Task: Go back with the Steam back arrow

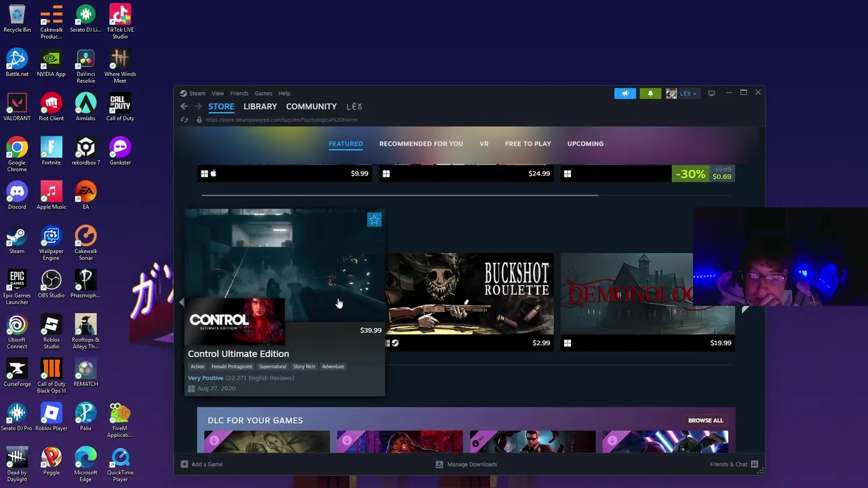Action: tap(184, 106)
